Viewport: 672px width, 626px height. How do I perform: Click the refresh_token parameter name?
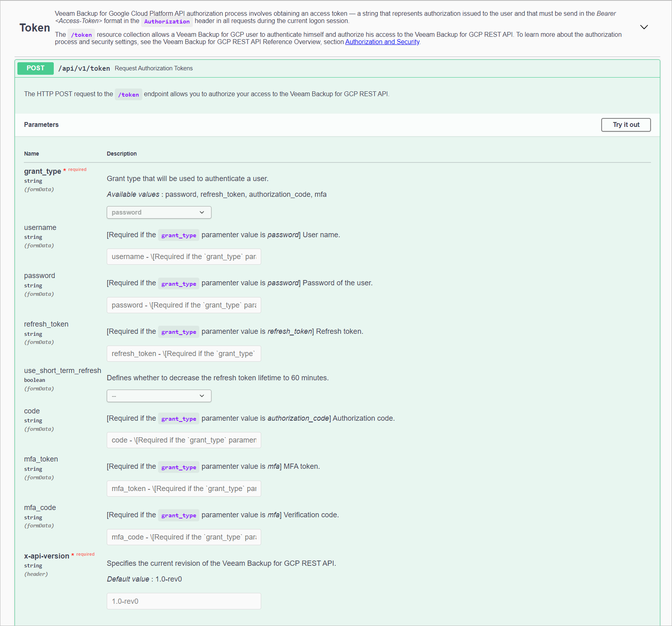pyautogui.click(x=46, y=324)
